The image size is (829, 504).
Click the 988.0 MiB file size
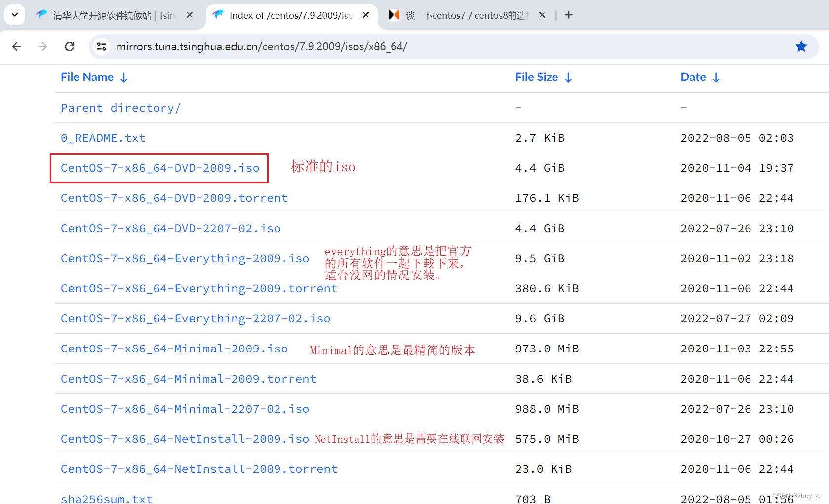[x=547, y=409]
